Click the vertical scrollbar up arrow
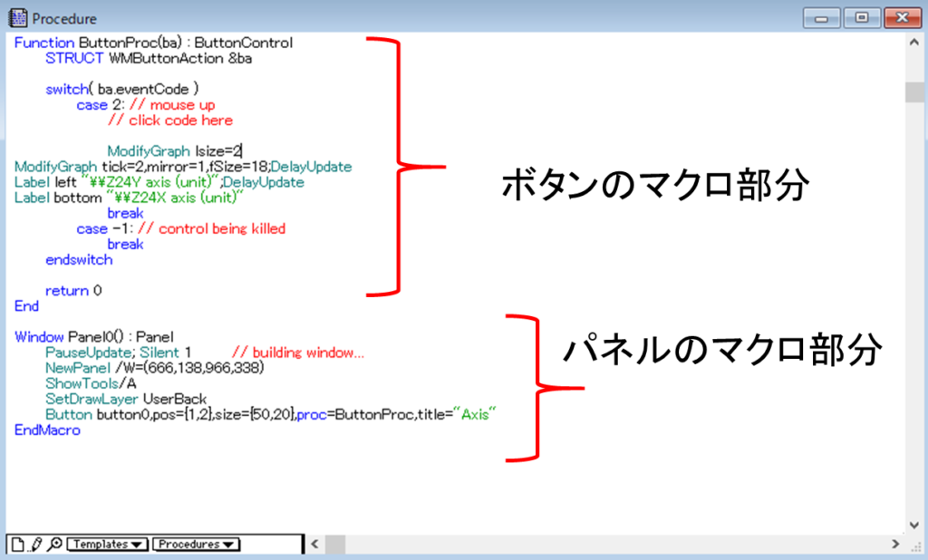The height and width of the screenshot is (560, 928). pyautogui.click(x=913, y=43)
